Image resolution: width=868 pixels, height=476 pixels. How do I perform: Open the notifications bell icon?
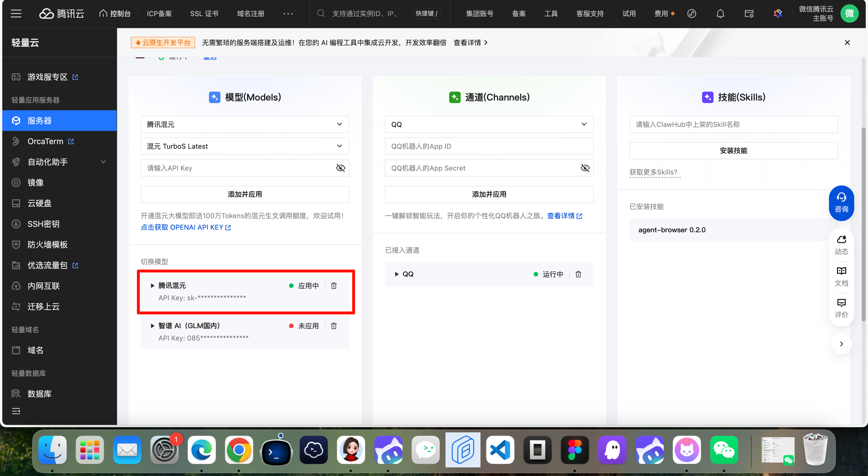click(x=720, y=13)
